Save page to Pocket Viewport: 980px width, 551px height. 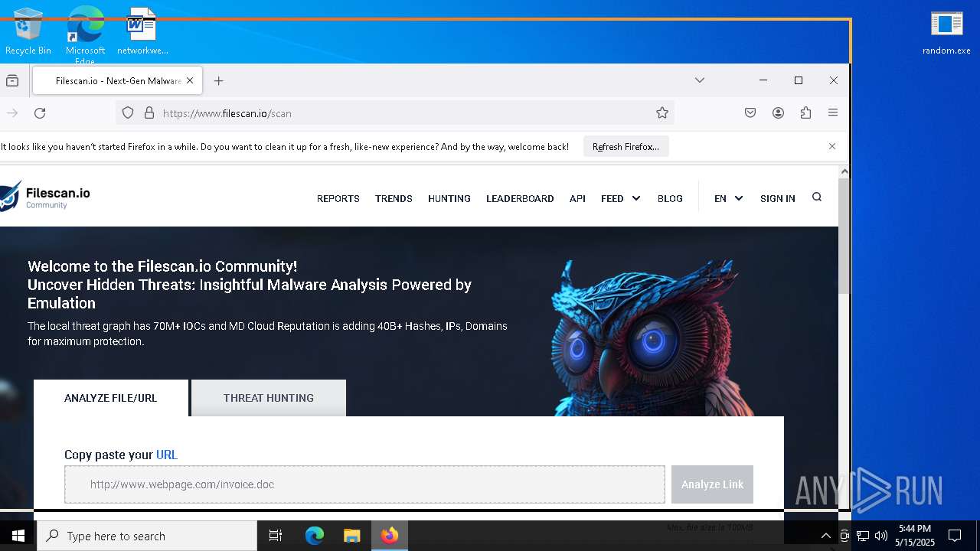pyautogui.click(x=750, y=113)
